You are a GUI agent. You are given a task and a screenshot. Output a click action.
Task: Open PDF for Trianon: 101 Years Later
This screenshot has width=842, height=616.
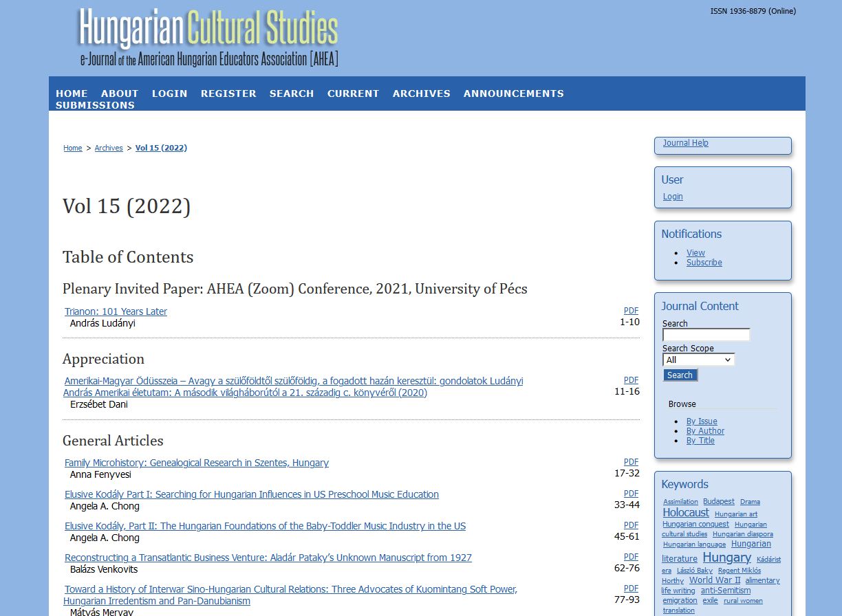(631, 311)
